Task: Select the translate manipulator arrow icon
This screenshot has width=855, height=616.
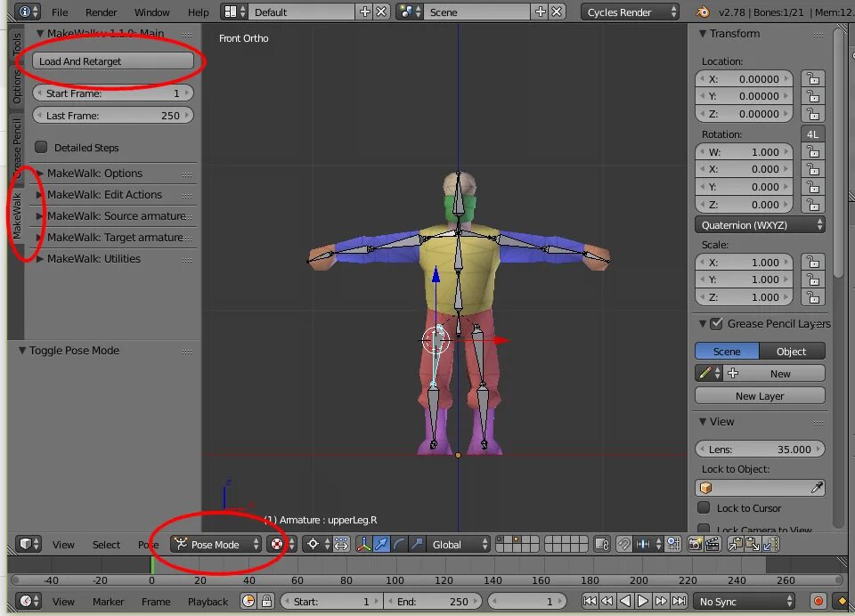Action: [382, 544]
